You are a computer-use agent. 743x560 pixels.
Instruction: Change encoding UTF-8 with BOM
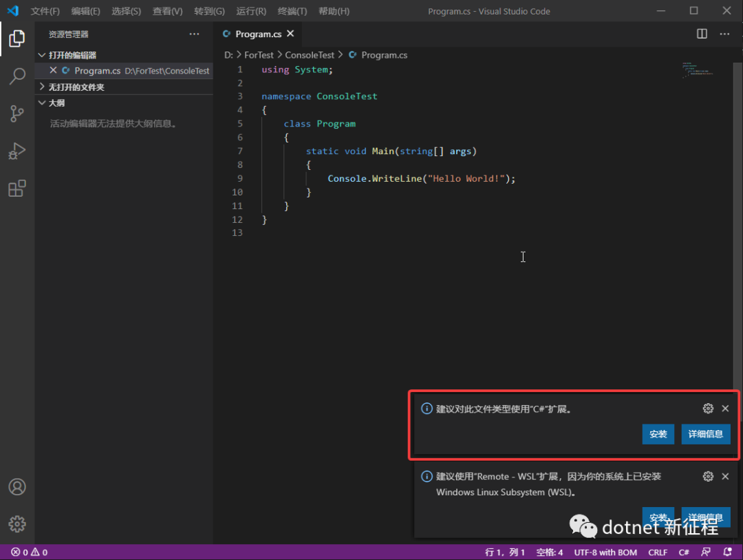605,552
